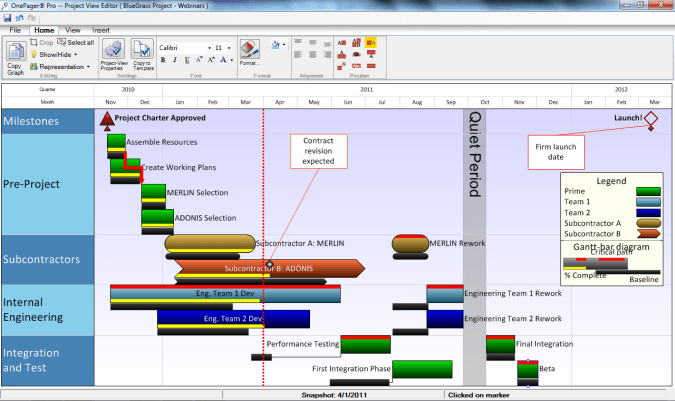The width and height of the screenshot is (675, 401).
Task: Click the font color A icon
Action: point(223,60)
